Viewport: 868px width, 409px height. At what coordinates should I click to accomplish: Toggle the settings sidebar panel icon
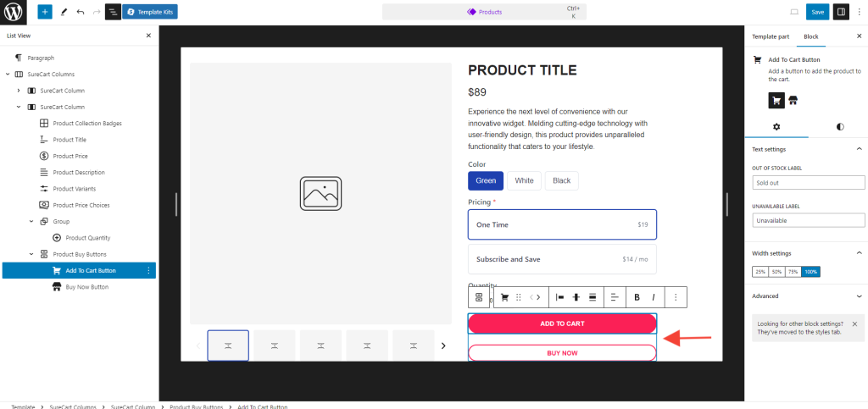[841, 12]
